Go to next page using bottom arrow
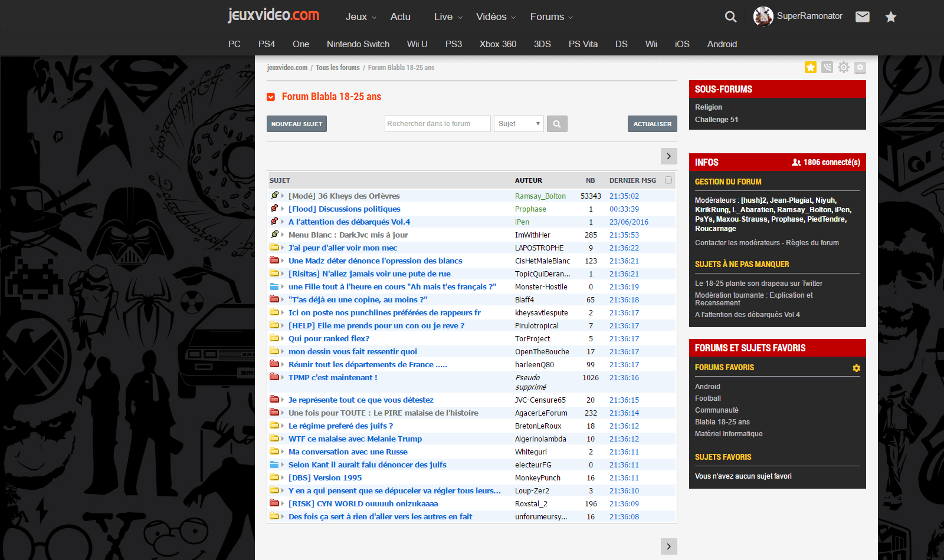The width and height of the screenshot is (944, 560). click(668, 546)
